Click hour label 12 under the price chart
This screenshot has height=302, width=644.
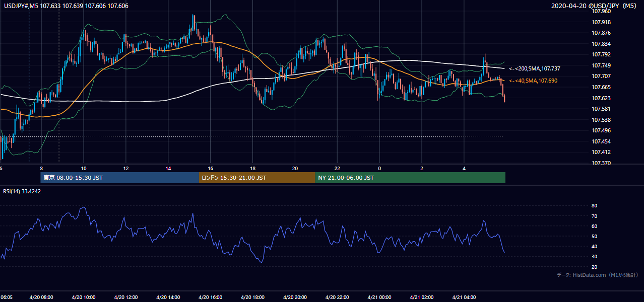[126, 168]
